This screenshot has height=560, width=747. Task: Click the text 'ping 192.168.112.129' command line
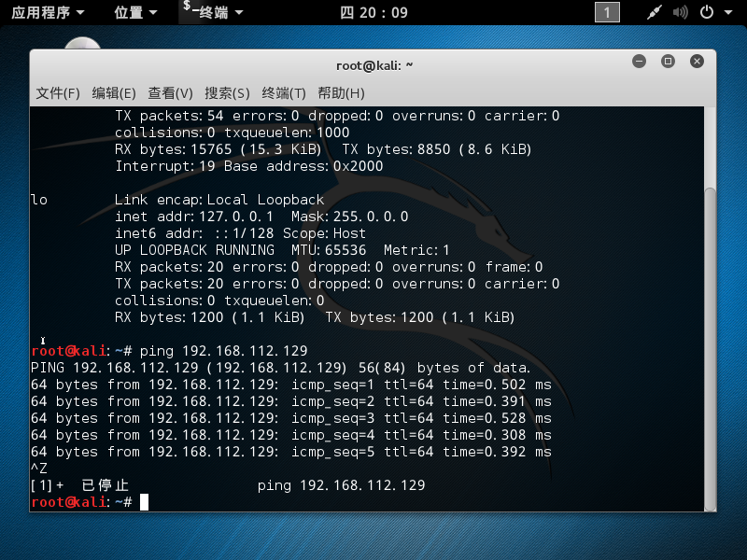click(223, 351)
